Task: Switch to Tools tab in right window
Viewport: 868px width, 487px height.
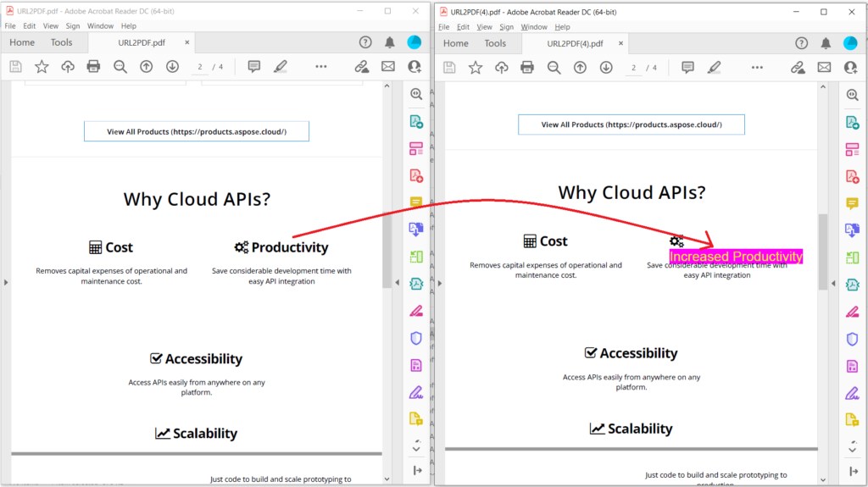Action: point(495,44)
